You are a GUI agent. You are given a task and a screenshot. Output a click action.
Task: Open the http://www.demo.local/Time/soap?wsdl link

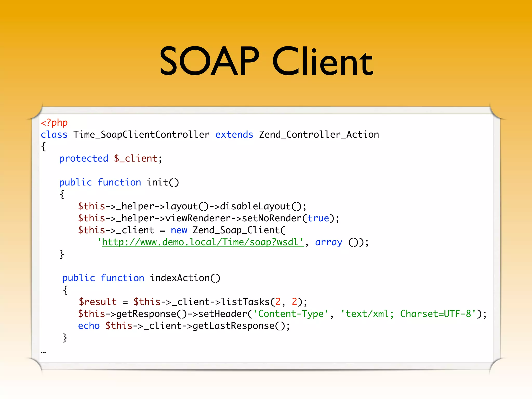[203, 242]
